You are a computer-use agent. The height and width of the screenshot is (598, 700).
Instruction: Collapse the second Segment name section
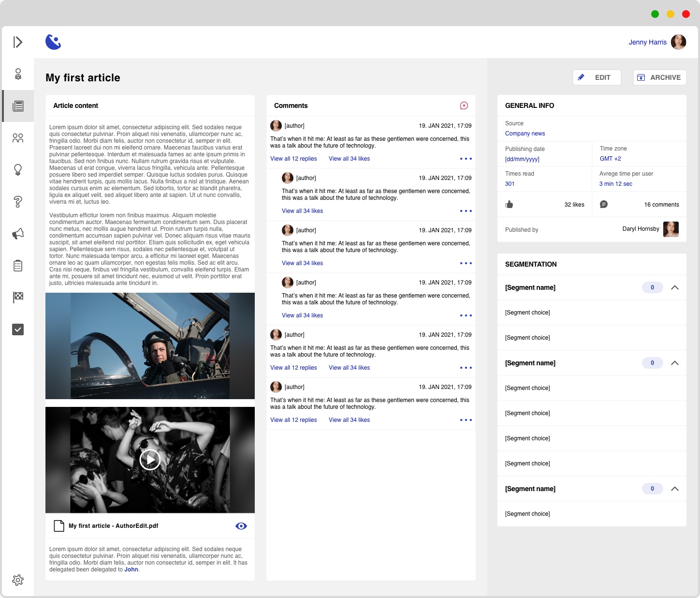[675, 363]
